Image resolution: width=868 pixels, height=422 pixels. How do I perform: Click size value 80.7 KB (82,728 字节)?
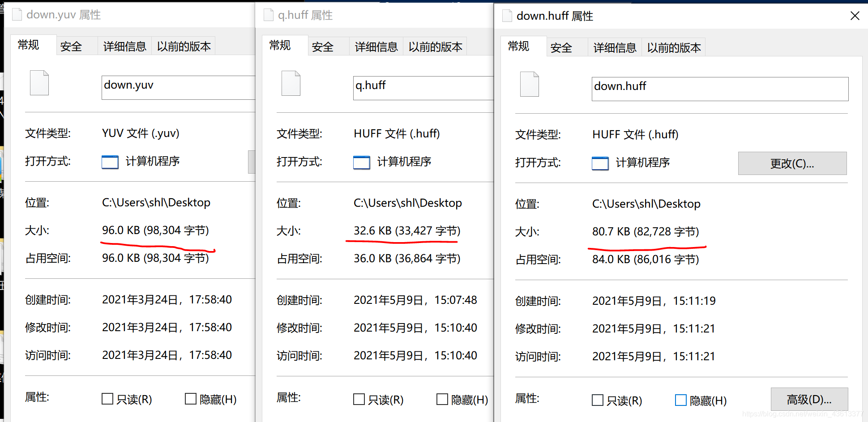pyautogui.click(x=646, y=231)
